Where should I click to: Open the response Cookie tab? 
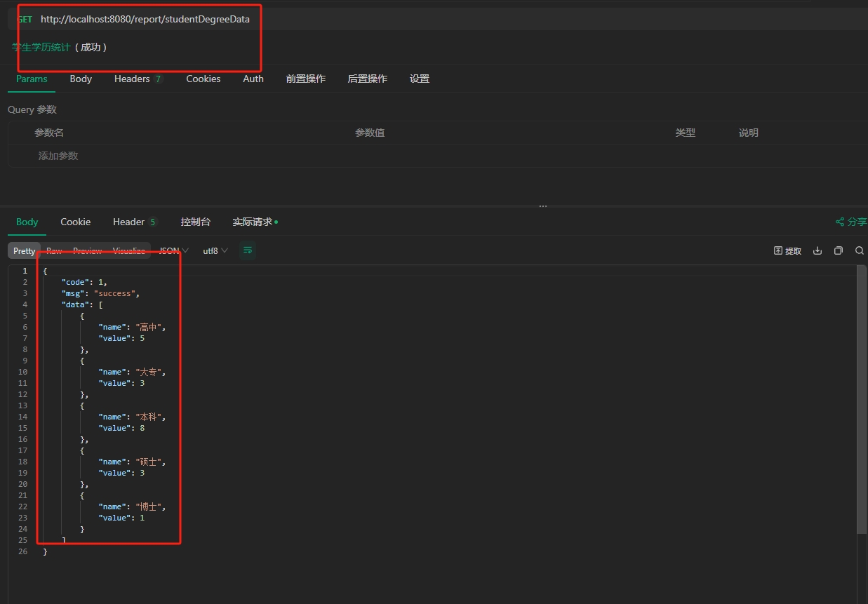tap(75, 222)
